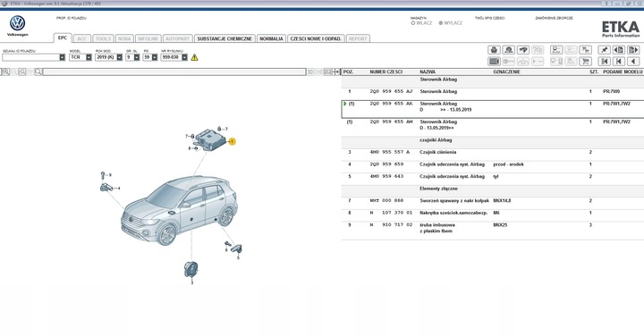
Task: Open the CZESCI NOWE I ODPAD. tab
Action: click(x=316, y=38)
